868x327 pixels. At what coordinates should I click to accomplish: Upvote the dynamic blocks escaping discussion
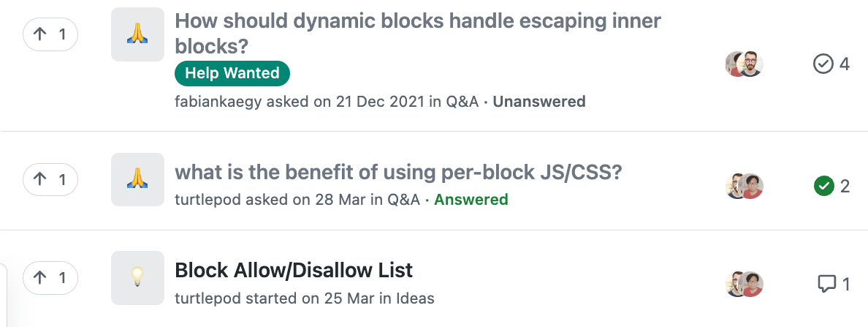50,34
